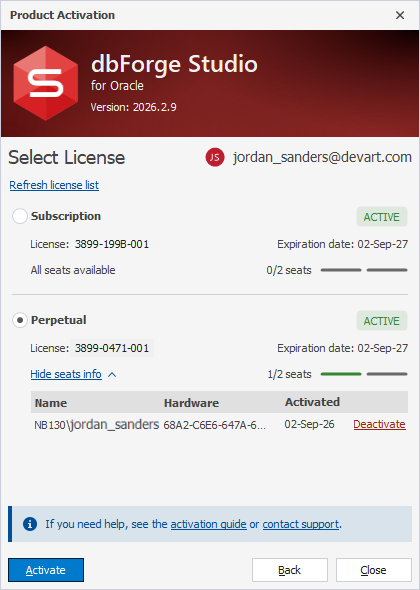Image resolution: width=420 pixels, height=590 pixels.
Task: Click the info icon in help banner
Action: (30, 524)
